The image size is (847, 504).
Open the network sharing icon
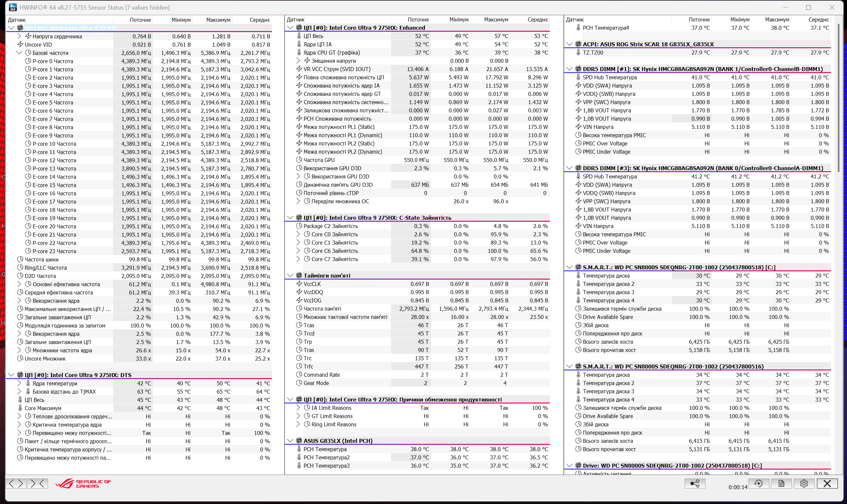pyautogui.click(x=694, y=483)
